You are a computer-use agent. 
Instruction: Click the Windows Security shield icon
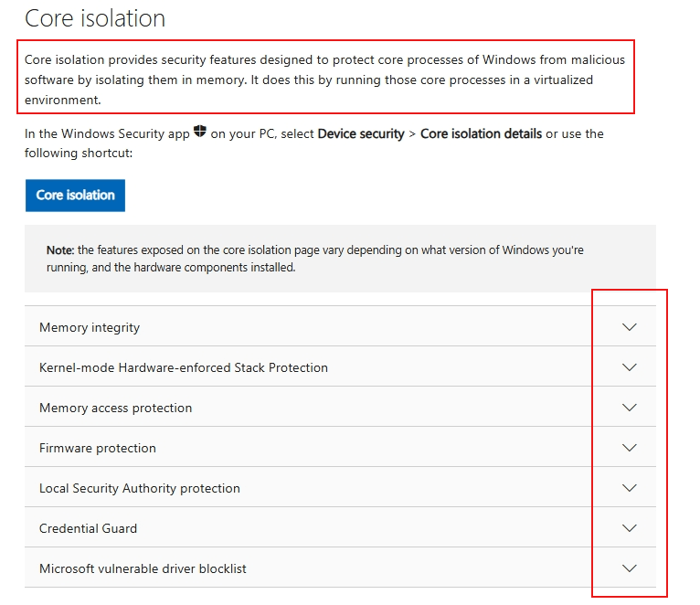click(199, 132)
